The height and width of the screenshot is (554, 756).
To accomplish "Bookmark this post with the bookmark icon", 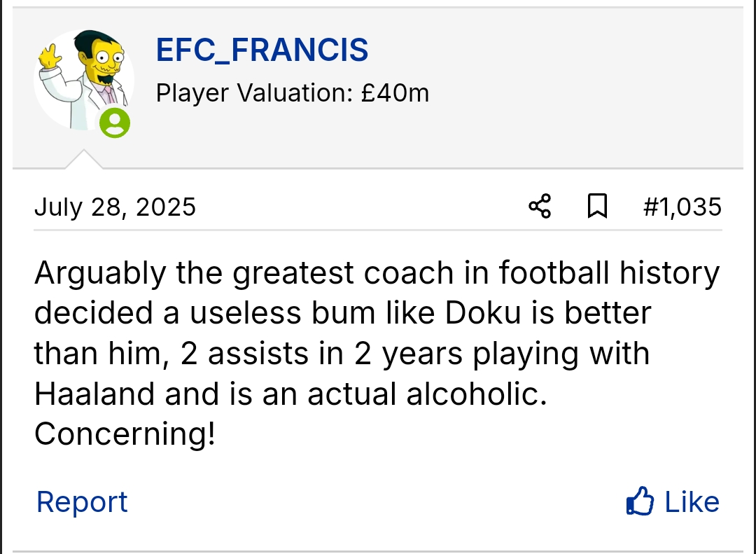I will [x=596, y=207].
